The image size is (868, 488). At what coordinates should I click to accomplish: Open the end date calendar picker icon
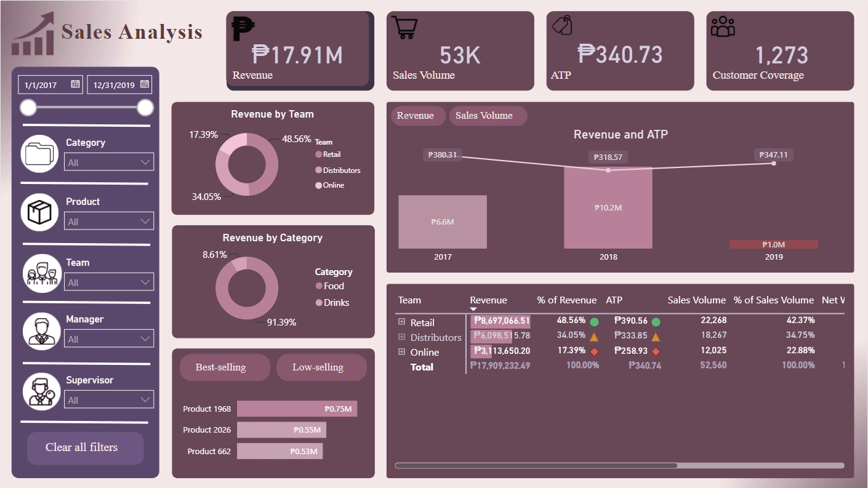point(145,84)
